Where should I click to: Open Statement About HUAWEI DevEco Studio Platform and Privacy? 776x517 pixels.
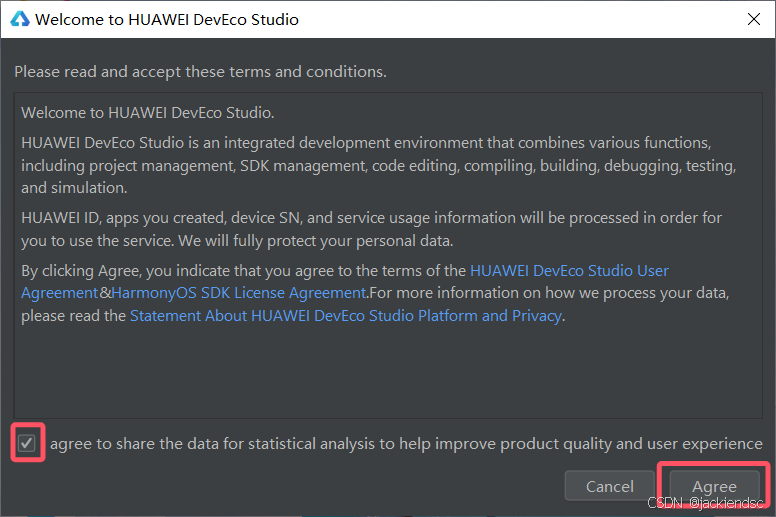point(345,316)
